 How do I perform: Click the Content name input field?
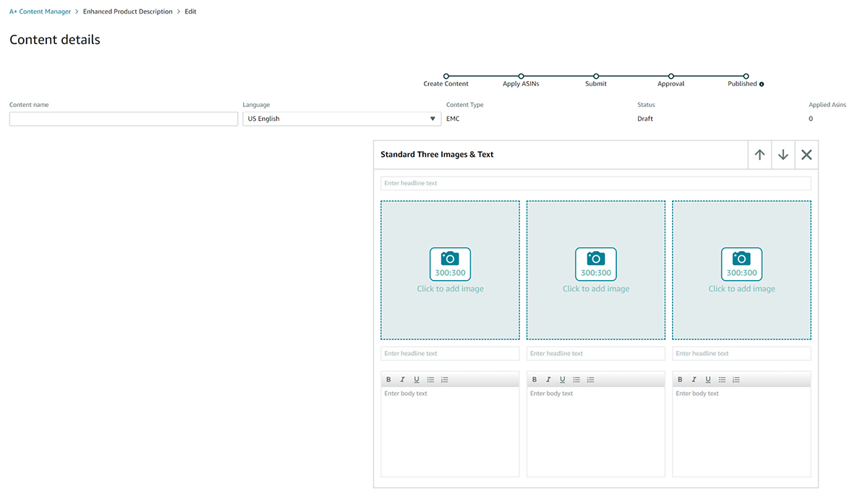123,119
